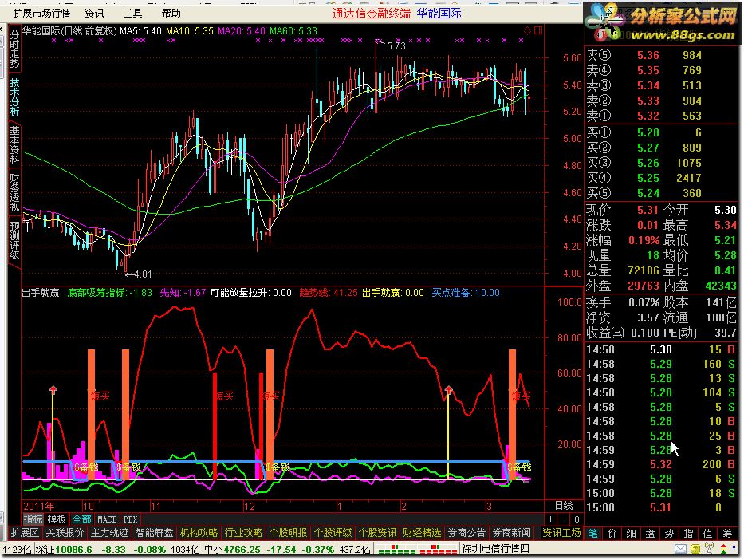
Task: Switch to the 分时走势 side tab
Action: 14,49
